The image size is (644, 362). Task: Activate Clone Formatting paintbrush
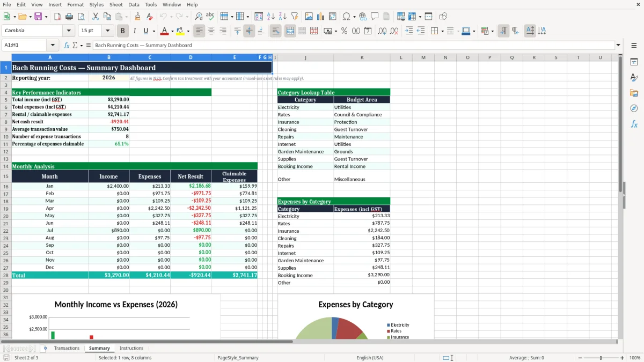pyautogui.click(x=138, y=17)
